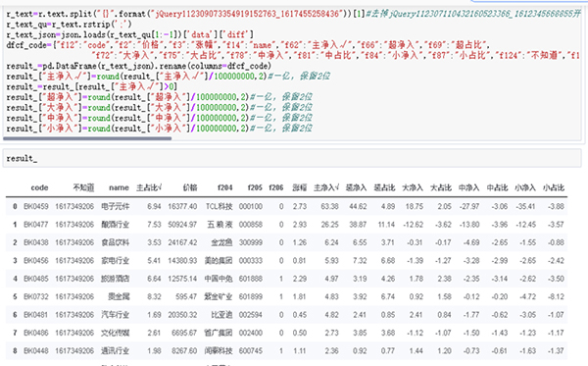Click the 'f205' column header

(255, 187)
